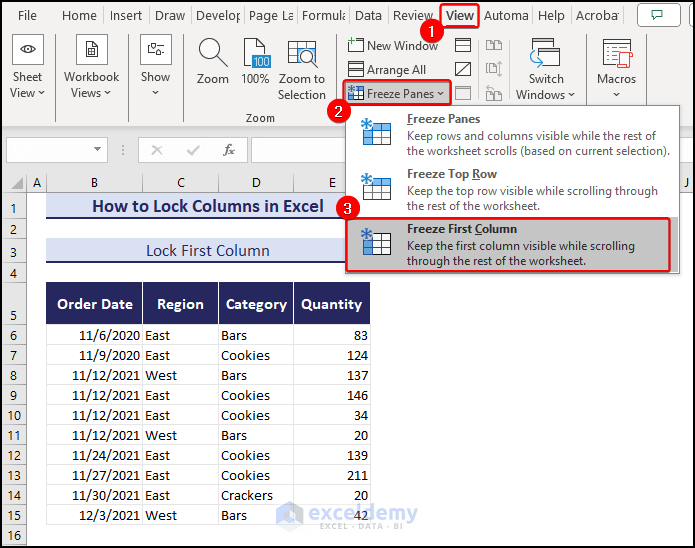Image resolution: width=695 pixels, height=548 pixels.
Task: Select the Lock First Column title cell
Action: (196, 251)
